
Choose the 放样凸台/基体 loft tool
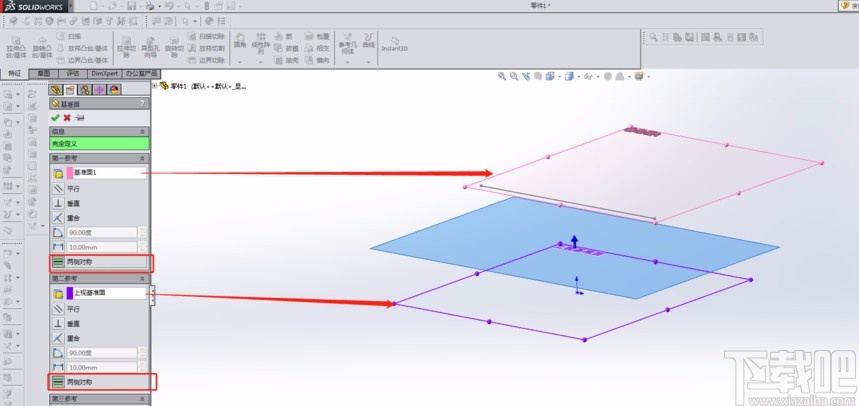83,48
